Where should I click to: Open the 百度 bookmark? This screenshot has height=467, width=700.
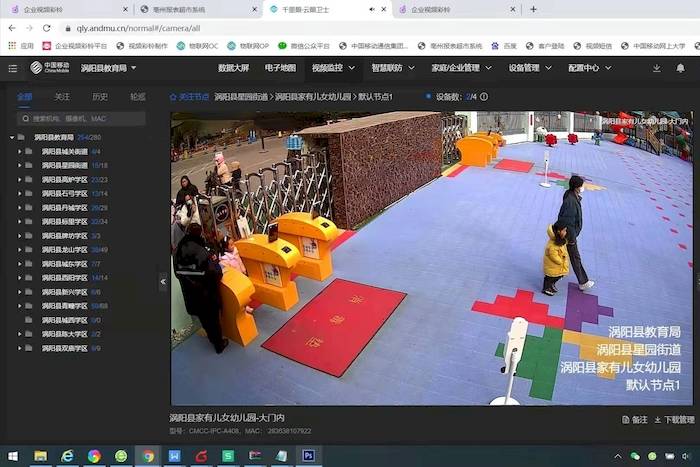coord(504,46)
